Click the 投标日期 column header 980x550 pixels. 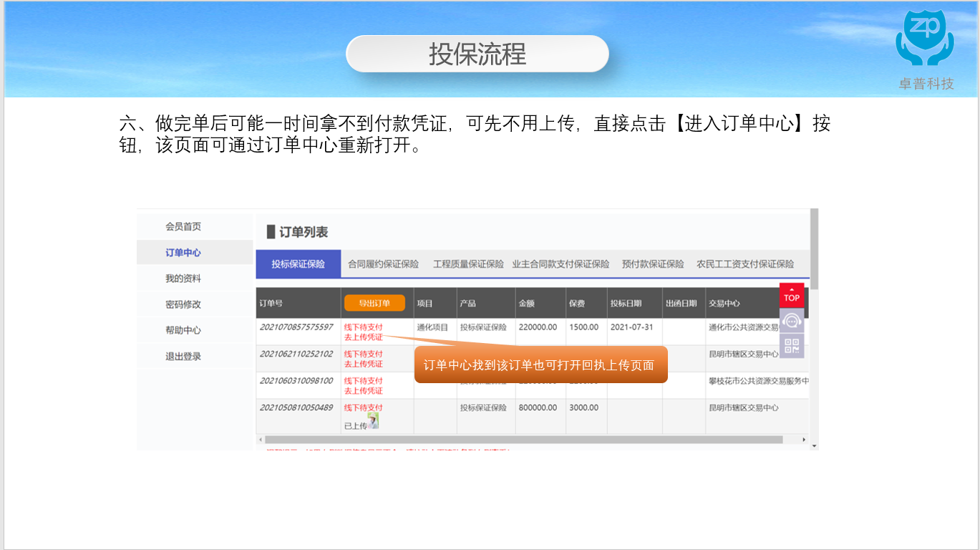pyautogui.click(x=626, y=304)
